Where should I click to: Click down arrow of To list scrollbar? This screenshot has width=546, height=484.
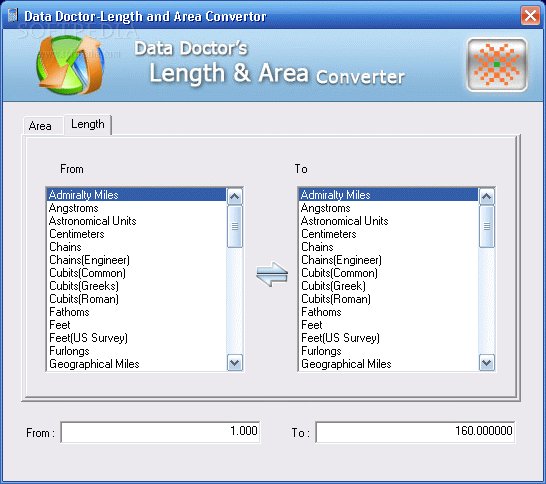coord(487,363)
